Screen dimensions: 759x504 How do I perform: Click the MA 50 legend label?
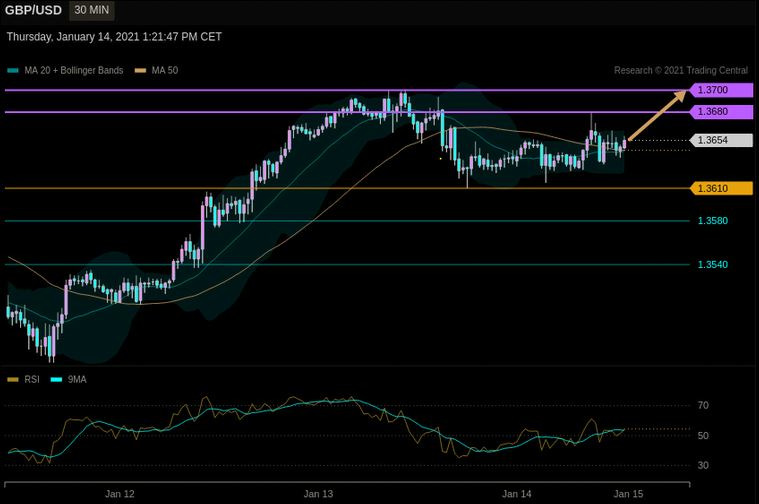point(165,71)
